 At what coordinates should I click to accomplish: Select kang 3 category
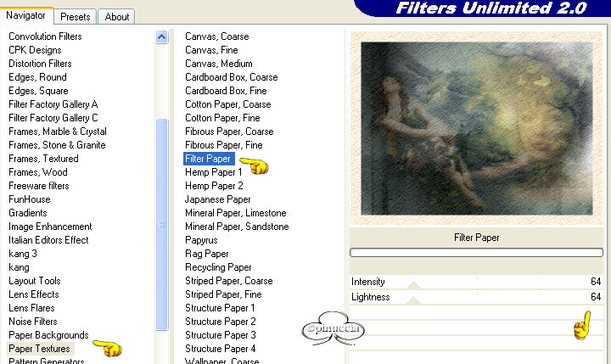coord(23,254)
